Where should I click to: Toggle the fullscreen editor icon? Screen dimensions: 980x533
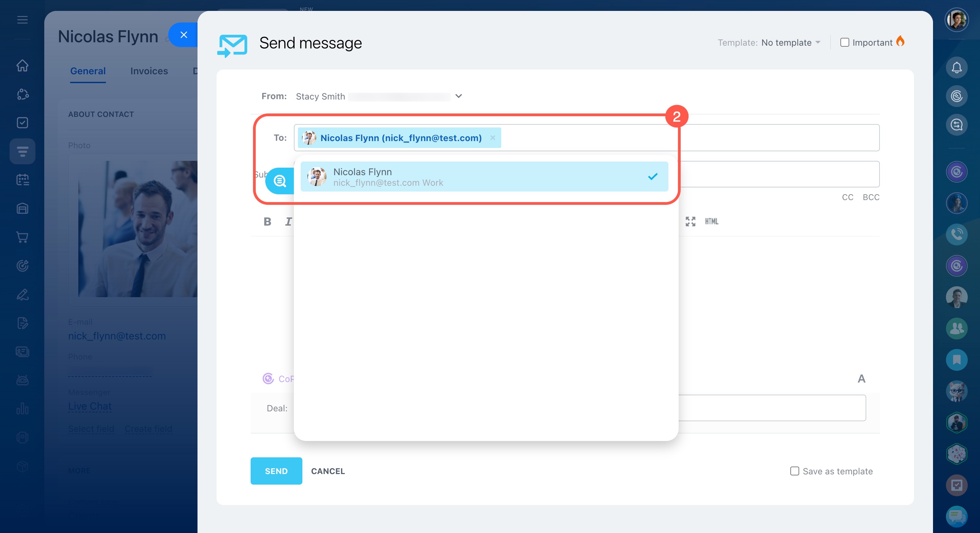pos(690,222)
